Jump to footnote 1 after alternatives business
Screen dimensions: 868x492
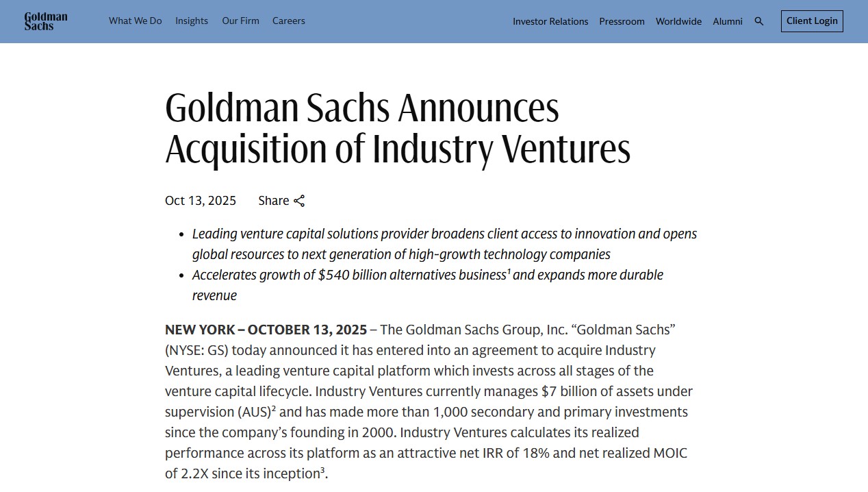(x=509, y=271)
